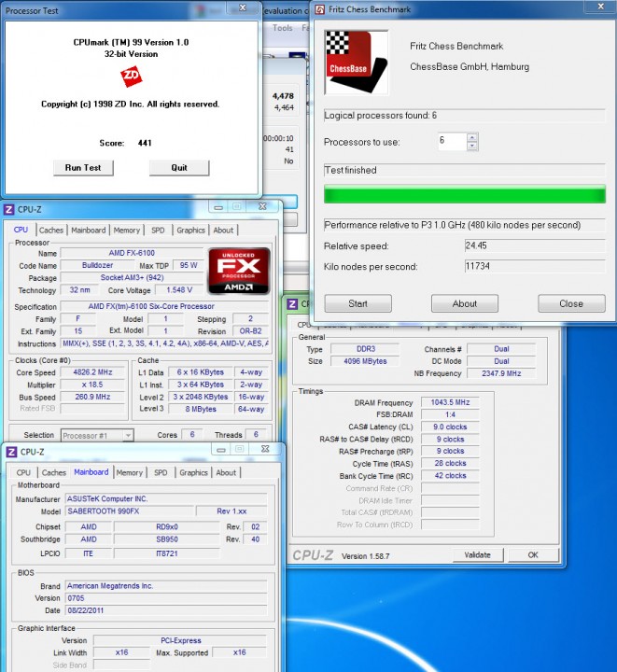Switch to Caches tab in top CPU-Z window
617x672 pixels.
[51, 231]
